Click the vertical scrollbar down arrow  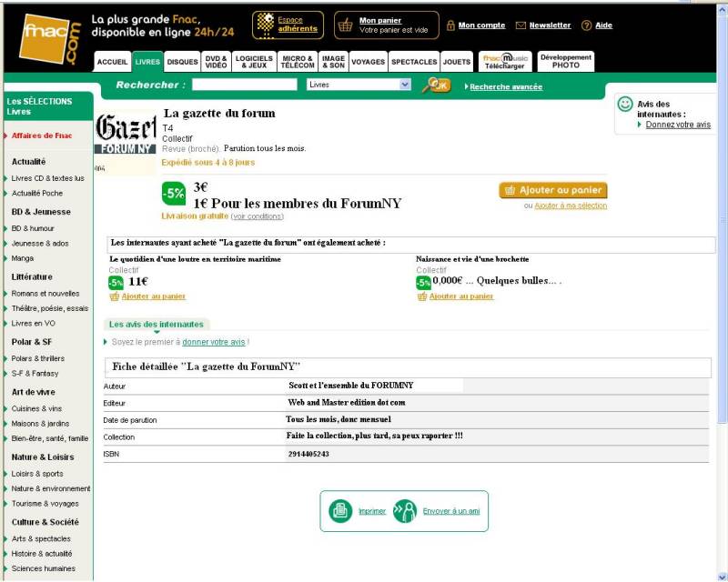(x=723, y=577)
